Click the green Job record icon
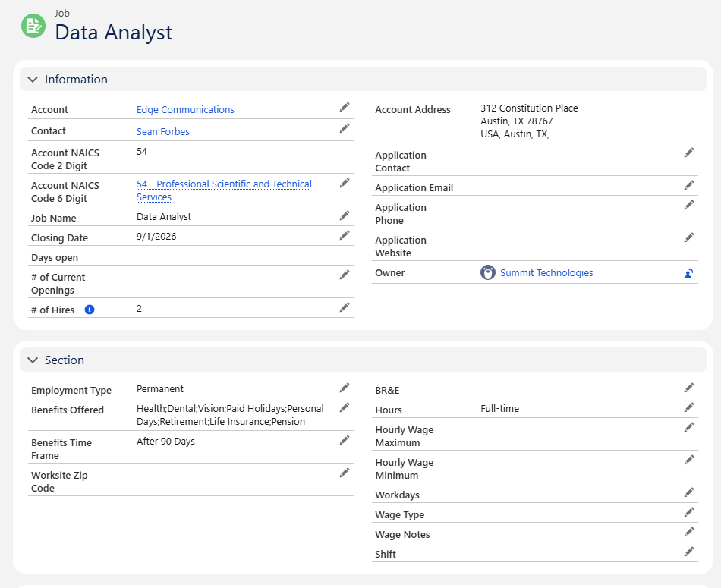This screenshot has height=588, width=721. 33,26
